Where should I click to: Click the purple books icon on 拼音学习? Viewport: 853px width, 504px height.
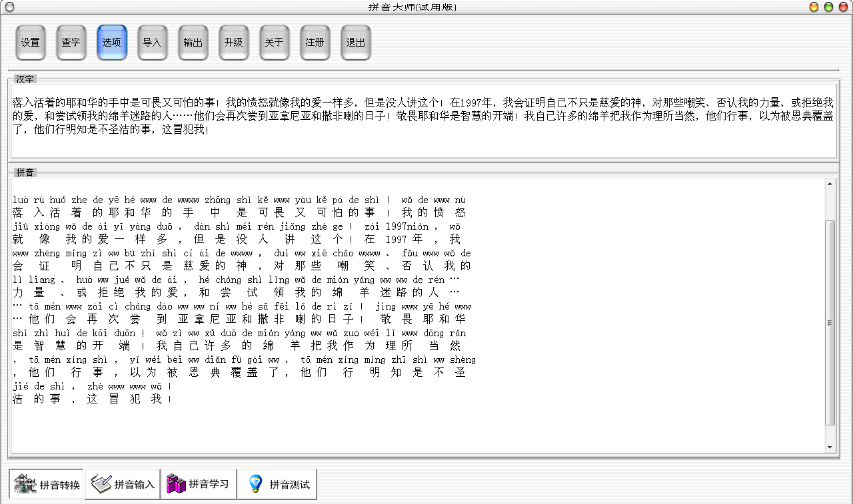point(176,484)
